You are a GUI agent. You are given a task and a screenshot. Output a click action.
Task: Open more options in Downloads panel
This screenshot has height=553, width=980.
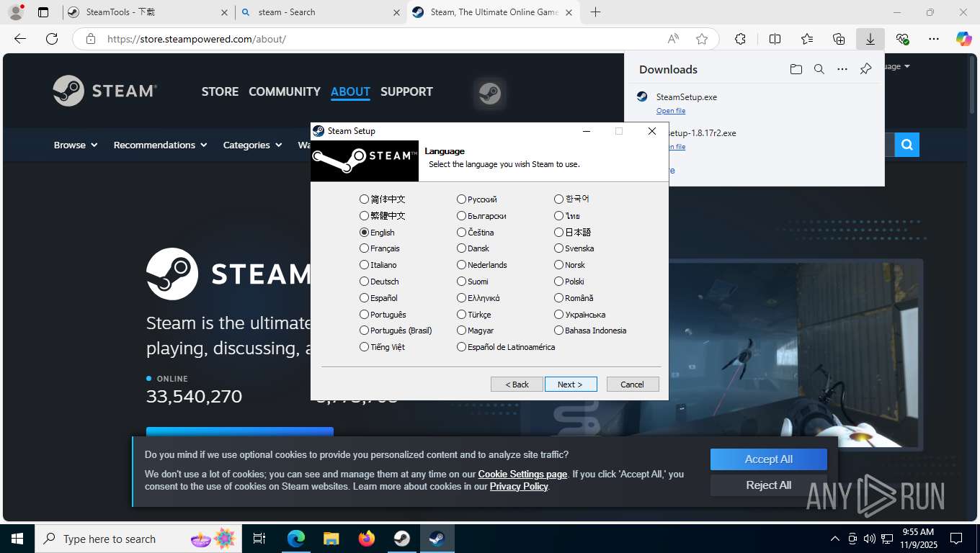pos(842,69)
